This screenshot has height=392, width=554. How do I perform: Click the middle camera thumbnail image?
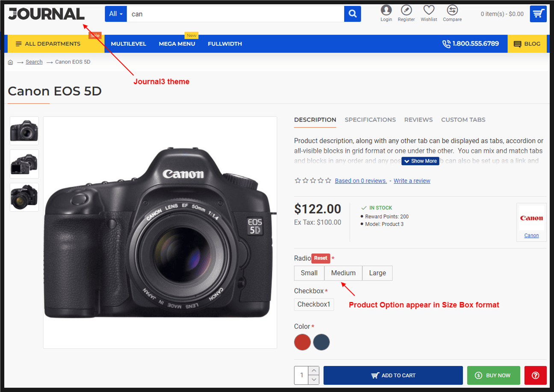[24, 164]
